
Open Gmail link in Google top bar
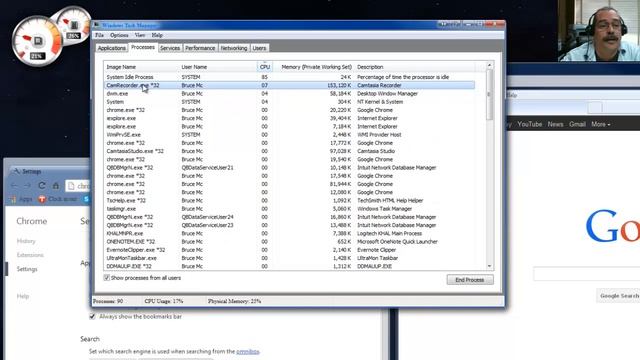pos(578,124)
